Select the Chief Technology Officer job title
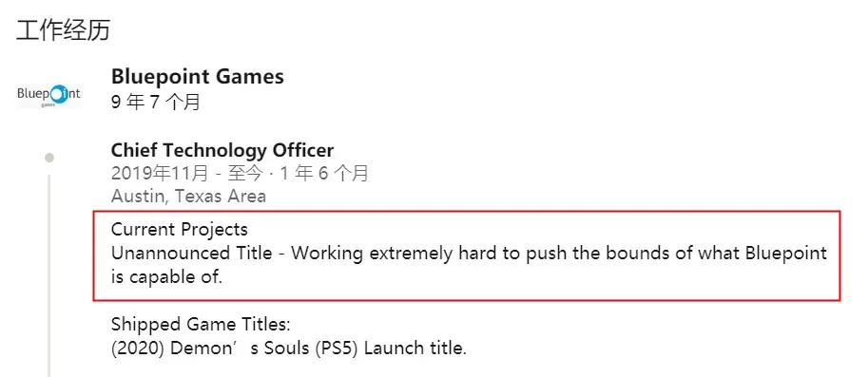Screen dimensions: 868x377 coord(222,150)
